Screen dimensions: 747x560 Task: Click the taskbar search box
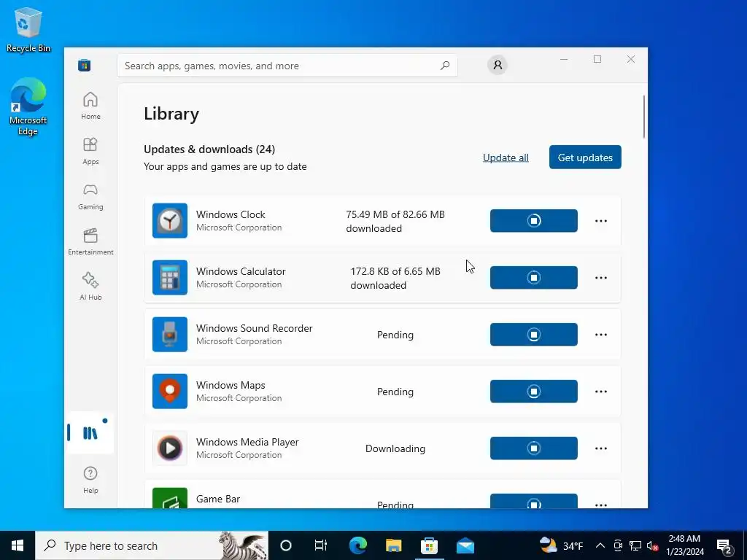152,545
